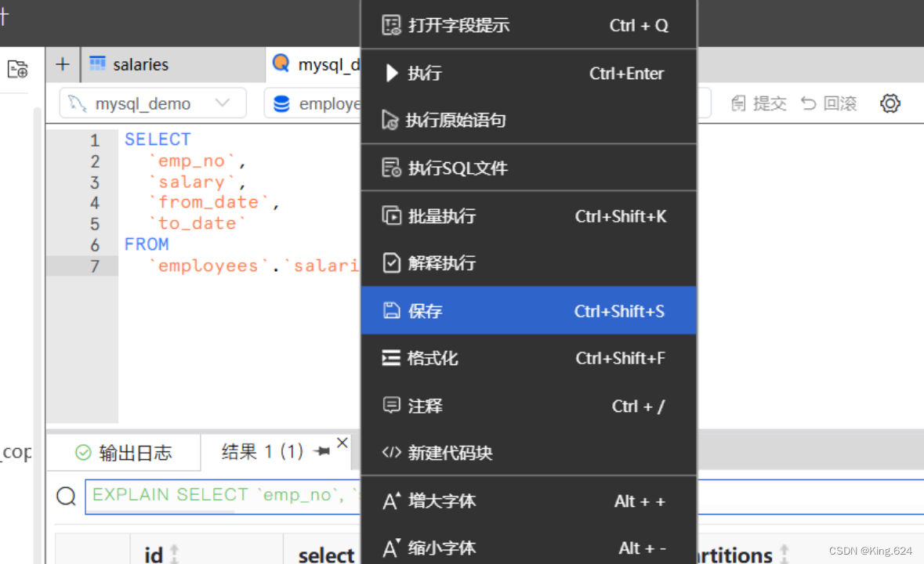Close the 结果 1 (1) result tab
Viewport: 924px width, 564px height.
click(342, 443)
